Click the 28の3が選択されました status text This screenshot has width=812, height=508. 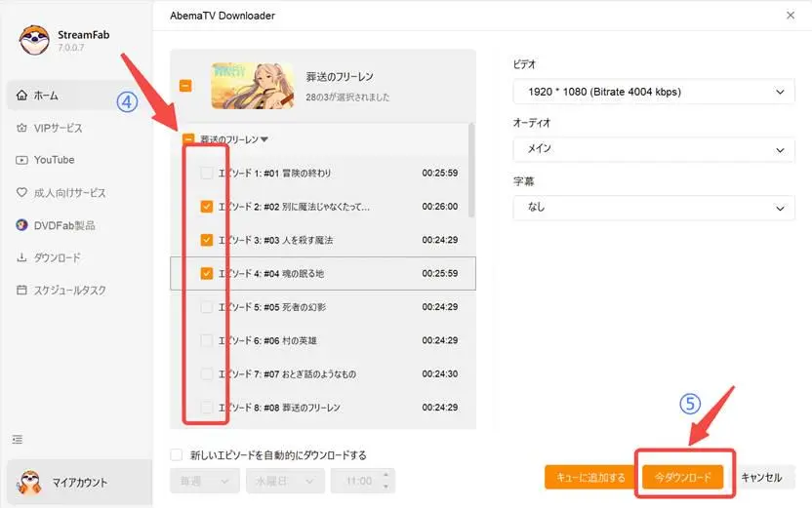(x=347, y=97)
